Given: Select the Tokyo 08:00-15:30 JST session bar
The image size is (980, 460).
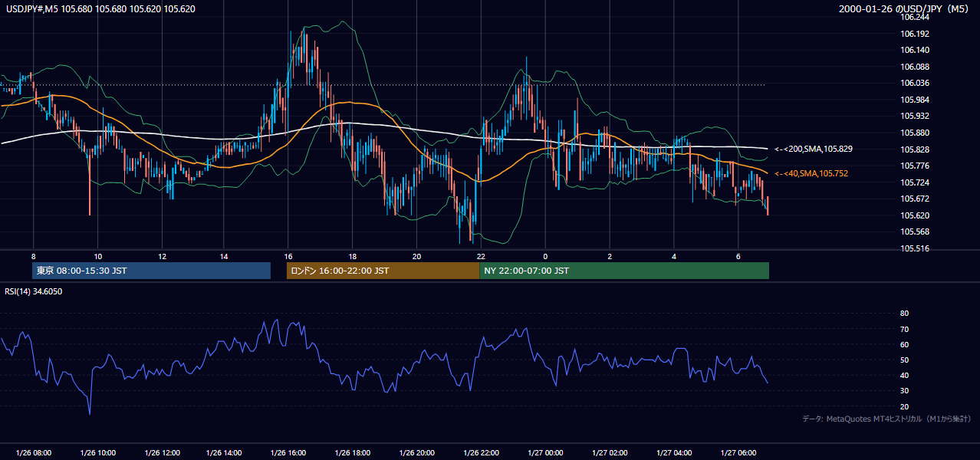Looking at the screenshot, I should [152, 271].
